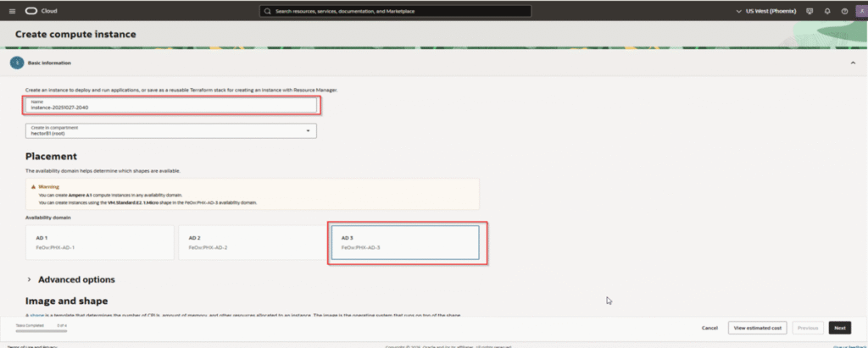Click the Cancel button
The image size is (868, 348).
click(x=709, y=328)
